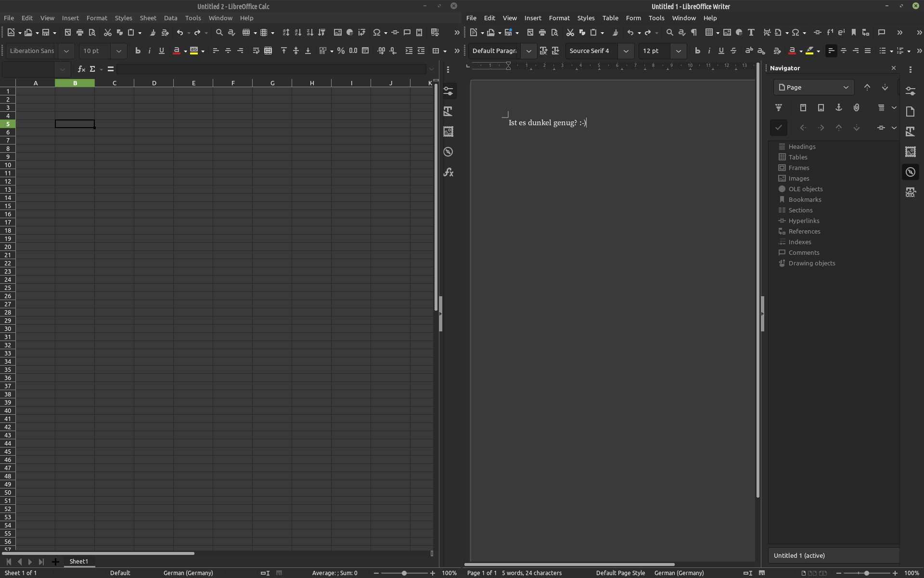Open the Data menu in Calc
924x578 pixels.
pyautogui.click(x=171, y=18)
